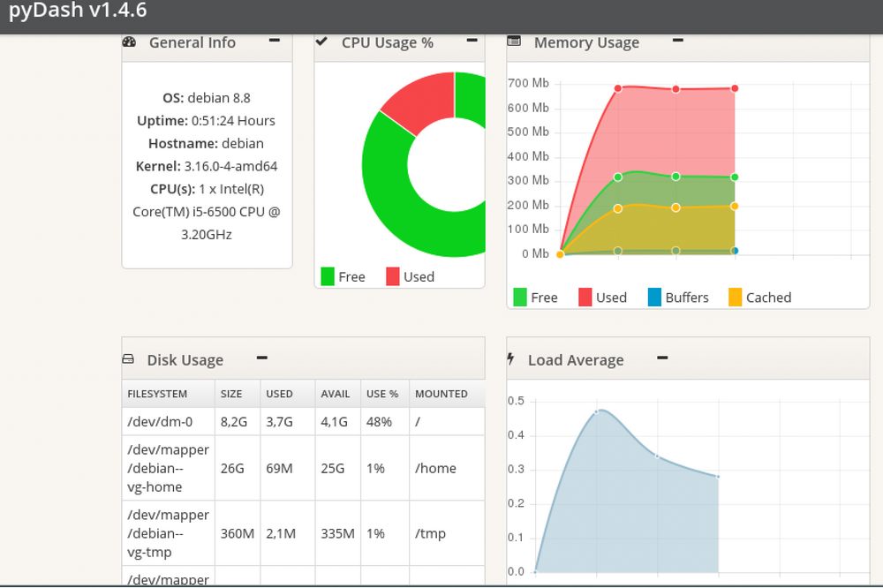Click the gauge icon on General Info panel
883x588 pixels.
point(129,41)
